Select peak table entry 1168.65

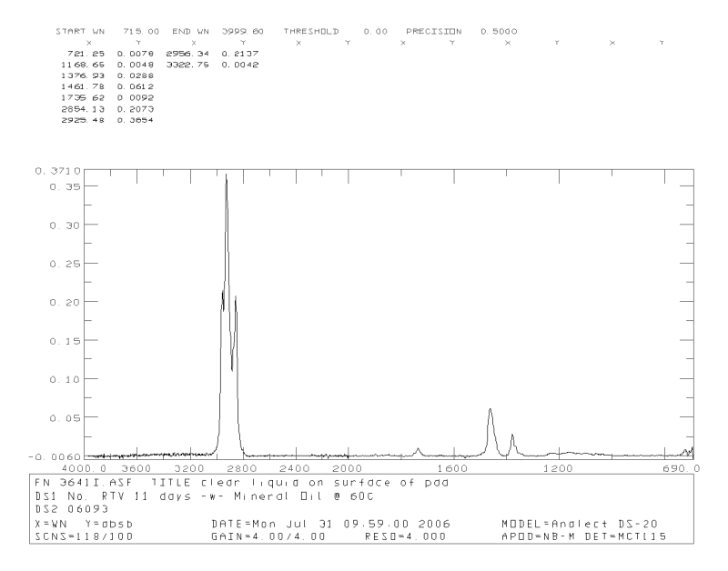[83, 65]
